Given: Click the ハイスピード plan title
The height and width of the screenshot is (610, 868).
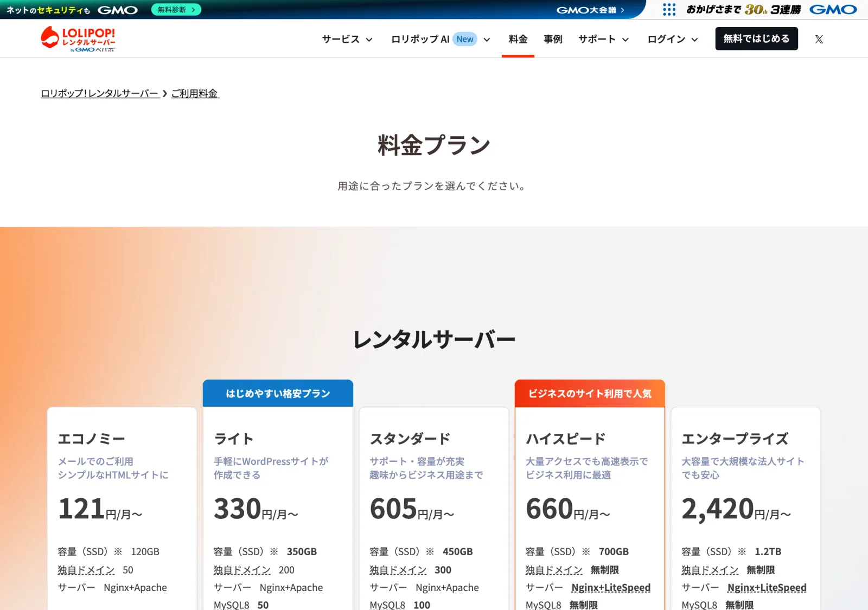Looking at the screenshot, I should tap(566, 439).
